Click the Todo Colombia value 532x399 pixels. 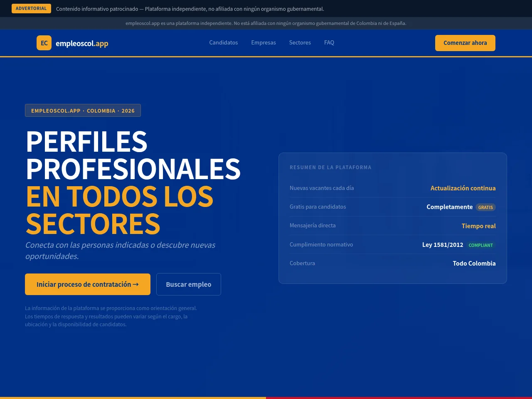(x=474, y=264)
